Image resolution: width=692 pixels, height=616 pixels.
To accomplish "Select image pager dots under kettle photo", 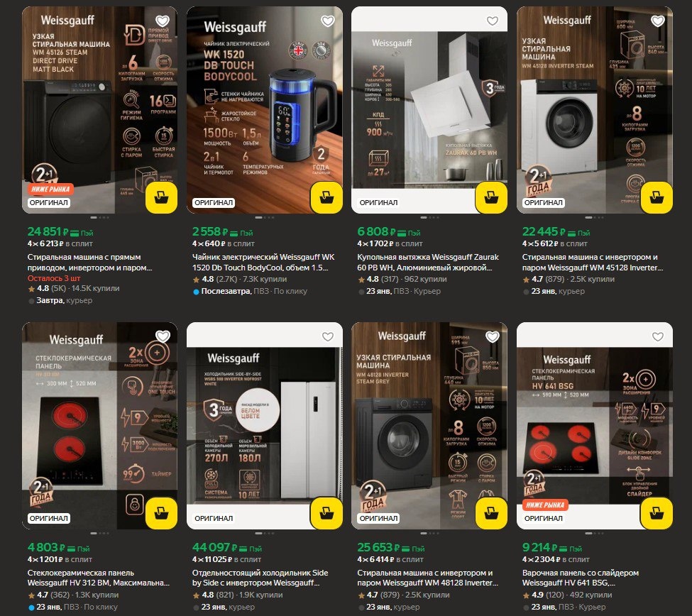I will (x=264, y=218).
